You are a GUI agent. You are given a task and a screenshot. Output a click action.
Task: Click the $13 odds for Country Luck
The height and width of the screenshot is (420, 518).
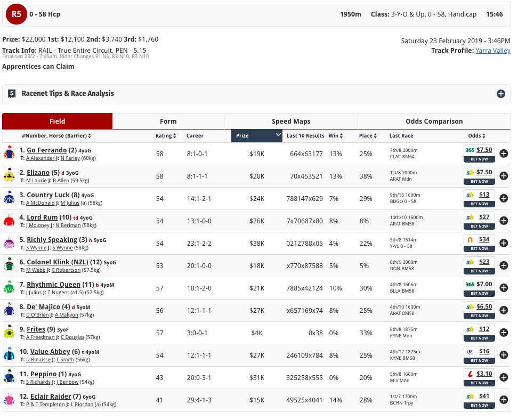click(484, 195)
